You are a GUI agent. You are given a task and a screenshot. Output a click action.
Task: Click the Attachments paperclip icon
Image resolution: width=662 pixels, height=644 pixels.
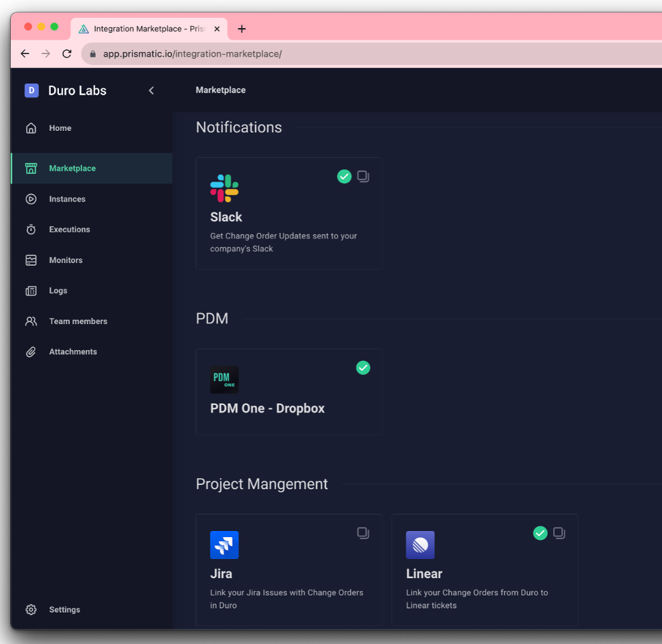[x=31, y=351]
